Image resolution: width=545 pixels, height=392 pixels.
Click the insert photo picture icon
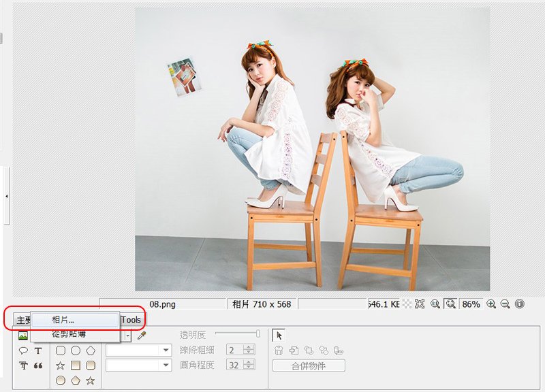pyautogui.click(x=23, y=336)
